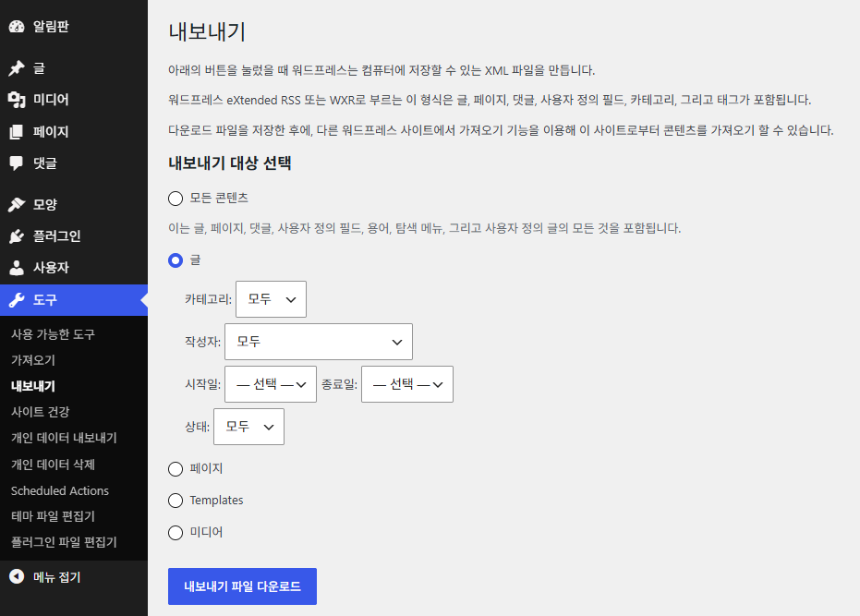Open the 카테고리 dropdown
The height and width of the screenshot is (616, 860).
(271, 299)
